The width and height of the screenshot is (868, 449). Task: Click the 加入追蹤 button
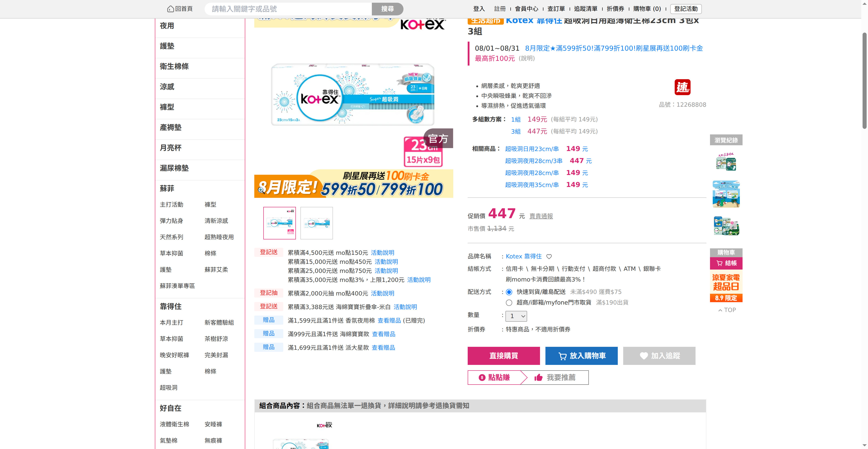pos(659,356)
